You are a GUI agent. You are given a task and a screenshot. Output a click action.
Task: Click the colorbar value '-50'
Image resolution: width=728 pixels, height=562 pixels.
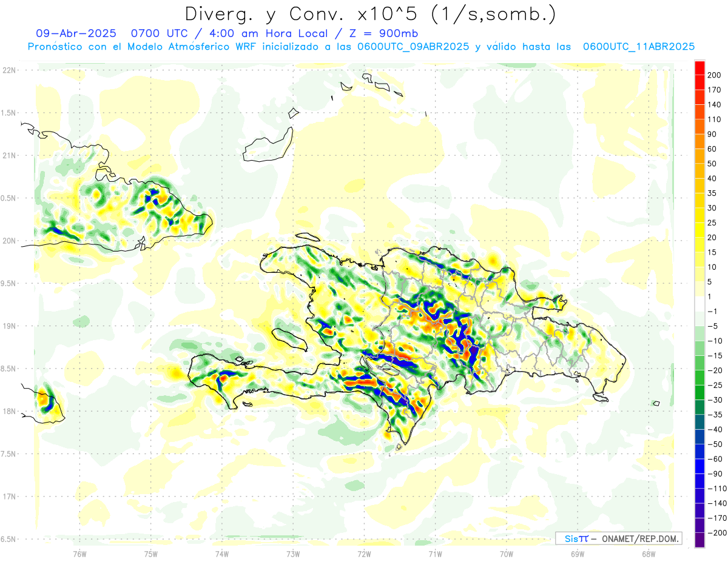[716, 444]
